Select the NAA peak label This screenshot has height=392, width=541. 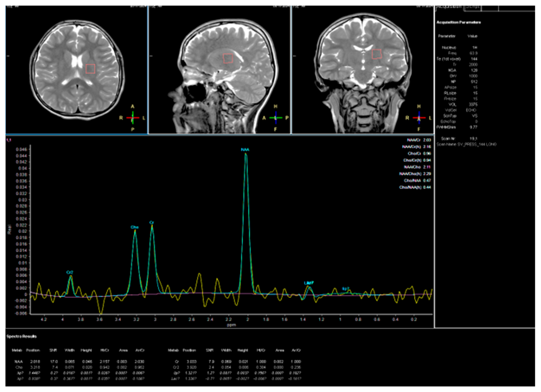point(245,150)
